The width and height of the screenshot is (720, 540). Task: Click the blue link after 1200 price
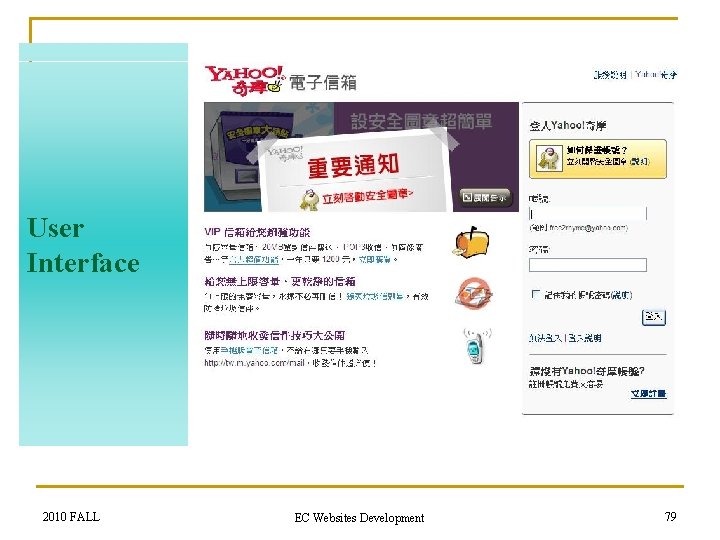(x=374, y=259)
